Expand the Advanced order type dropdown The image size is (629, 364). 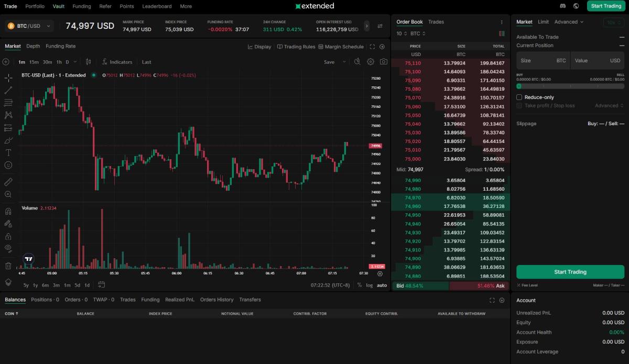(569, 22)
